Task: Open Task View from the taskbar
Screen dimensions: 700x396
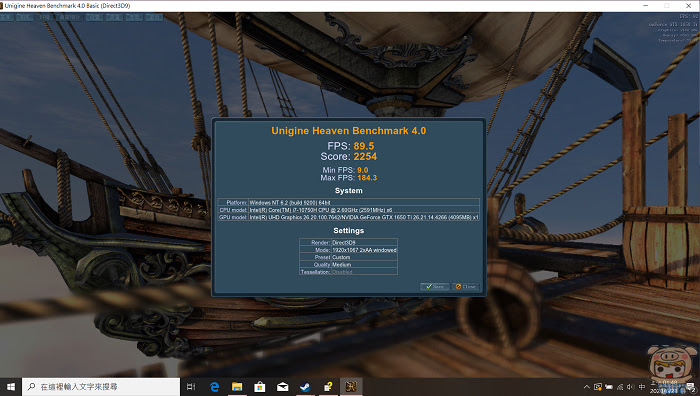Action: pyautogui.click(x=191, y=387)
